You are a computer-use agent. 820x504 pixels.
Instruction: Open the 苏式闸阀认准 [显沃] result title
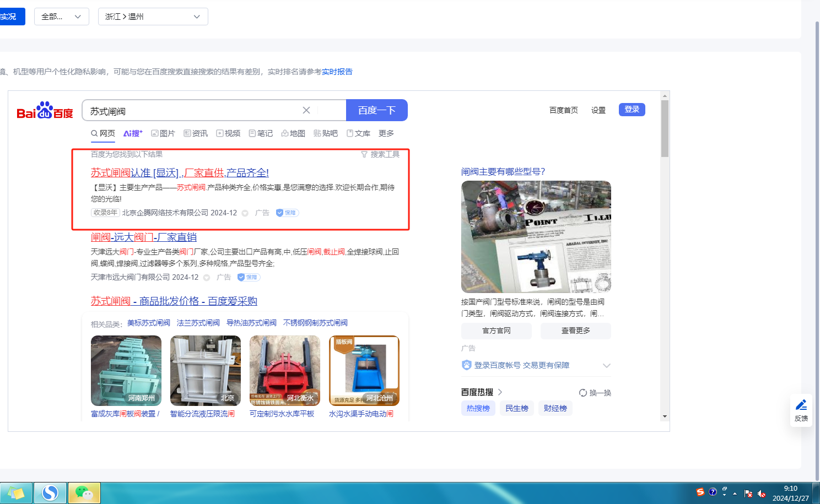pos(180,173)
